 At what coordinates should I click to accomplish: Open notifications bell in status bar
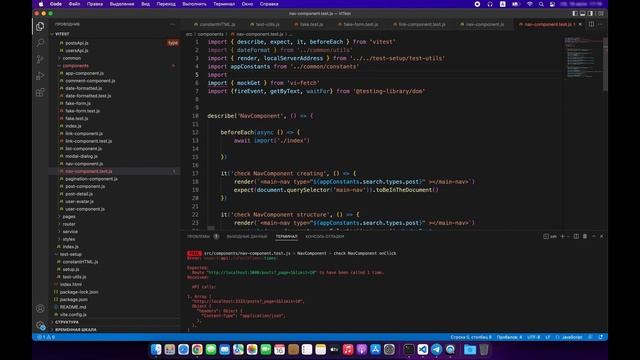601,337
